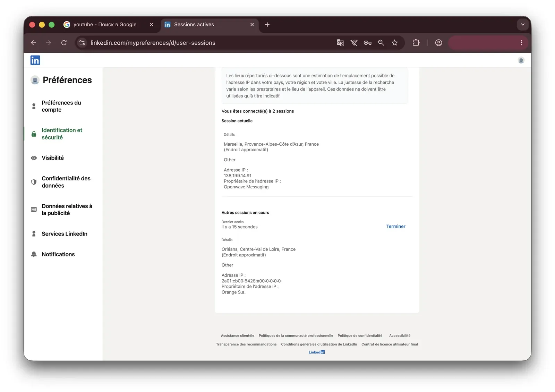555x392 pixels.
Task: Open the Visibilité section
Action: coord(53,158)
